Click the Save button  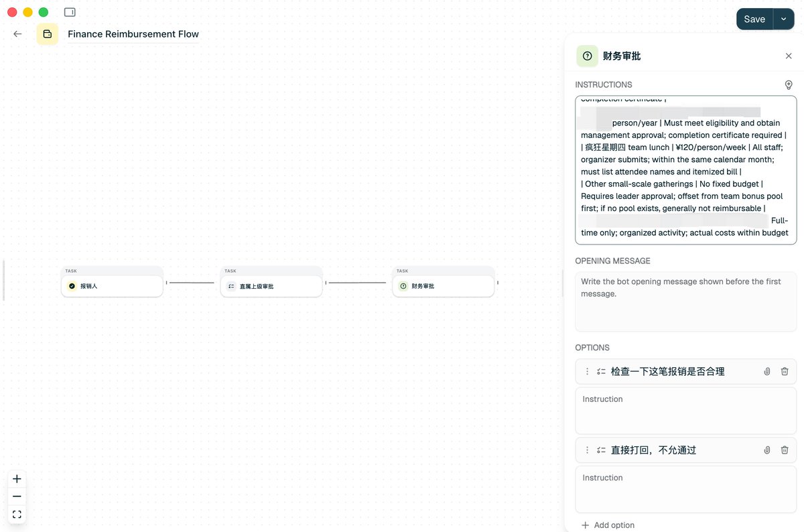click(754, 19)
